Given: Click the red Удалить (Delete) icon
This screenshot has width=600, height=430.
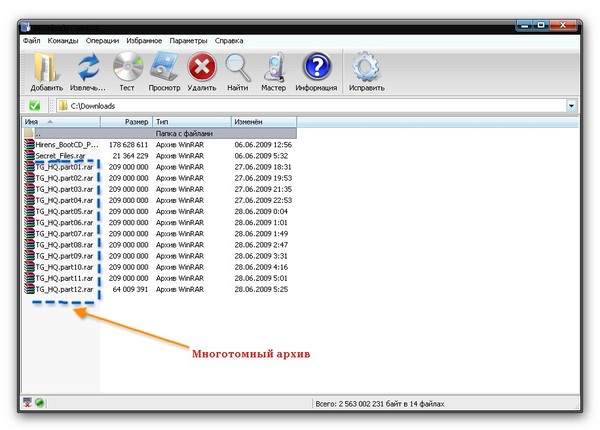Looking at the screenshot, I should 202,67.
